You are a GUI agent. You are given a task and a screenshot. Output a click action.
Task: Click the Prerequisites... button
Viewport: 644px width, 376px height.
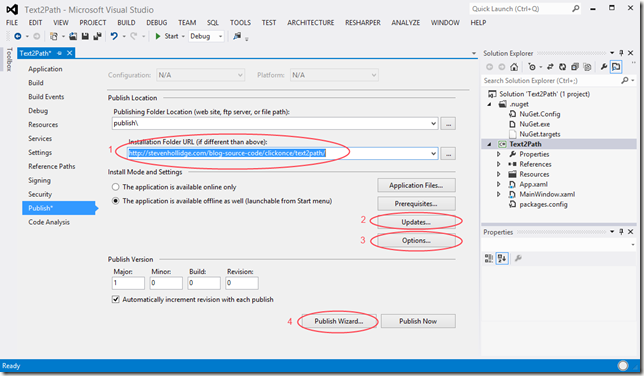click(x=416, y=203)
